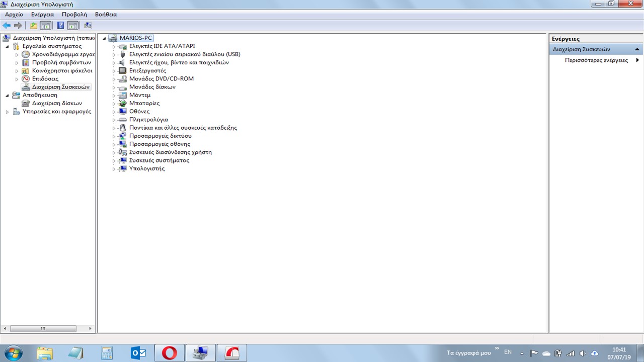Open Calculator from the taskbar
The width and height of the screenshot is (644, 362).
pos(107,353)
